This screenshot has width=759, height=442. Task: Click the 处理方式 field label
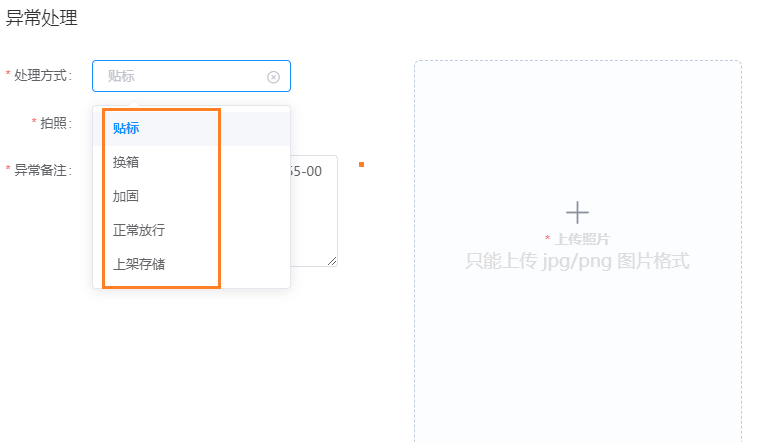click(x=43, y=76)
